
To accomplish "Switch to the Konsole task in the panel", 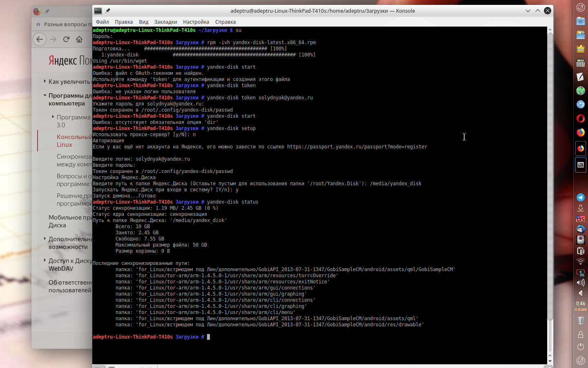I will pos(580,165).
